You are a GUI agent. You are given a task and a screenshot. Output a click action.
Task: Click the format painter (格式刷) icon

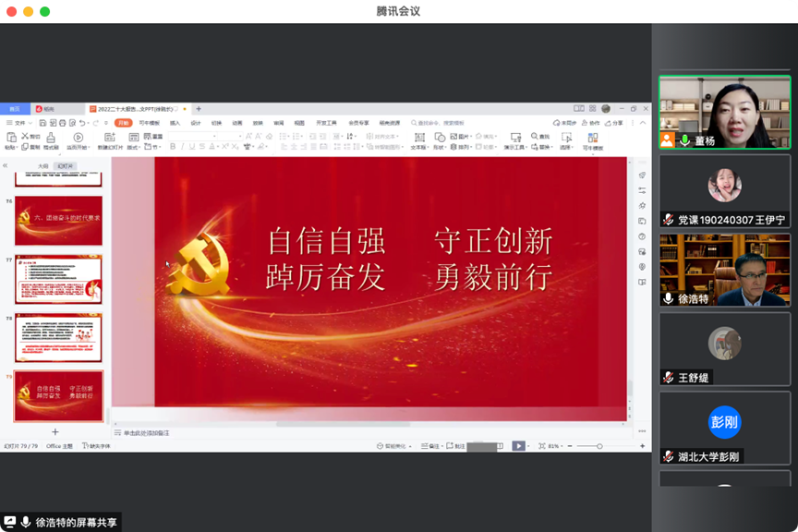pyautogui.click(x=50, y=138)
